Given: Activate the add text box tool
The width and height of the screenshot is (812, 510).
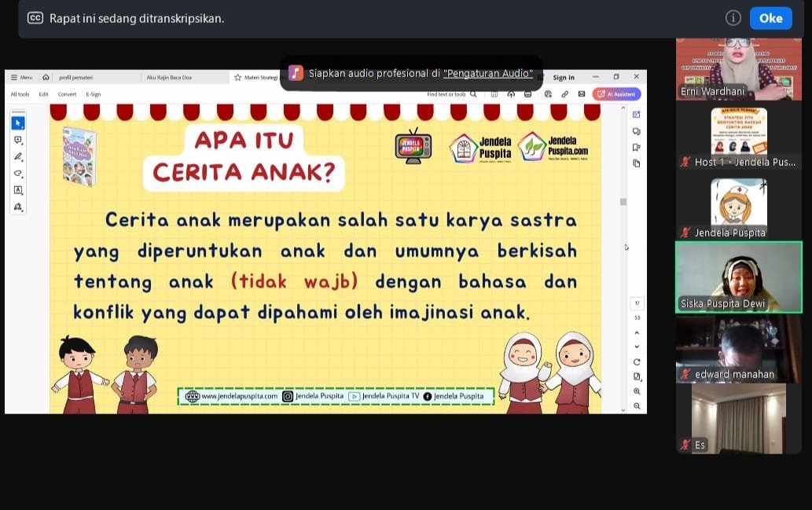Looking at the screenshot, I should tap(18, 190).
